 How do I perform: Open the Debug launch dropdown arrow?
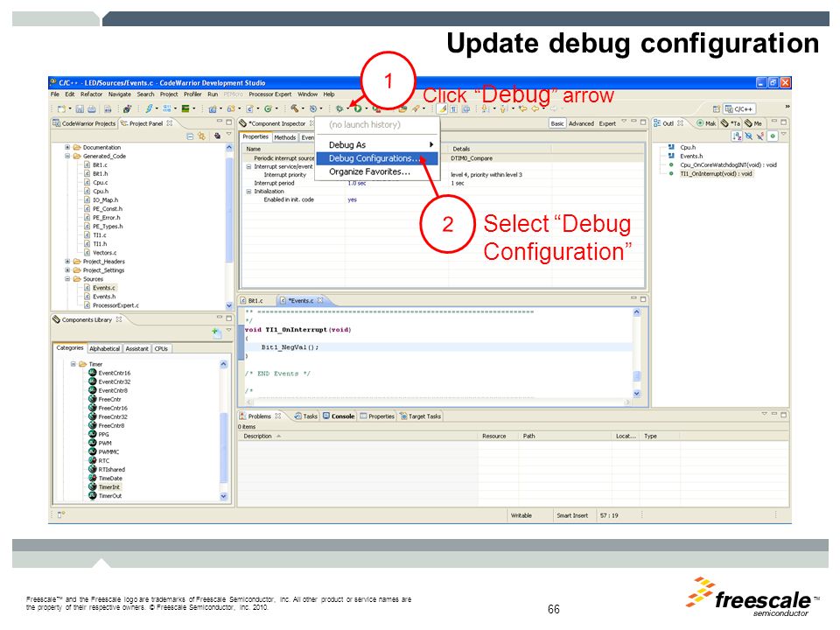click(347, 108)
